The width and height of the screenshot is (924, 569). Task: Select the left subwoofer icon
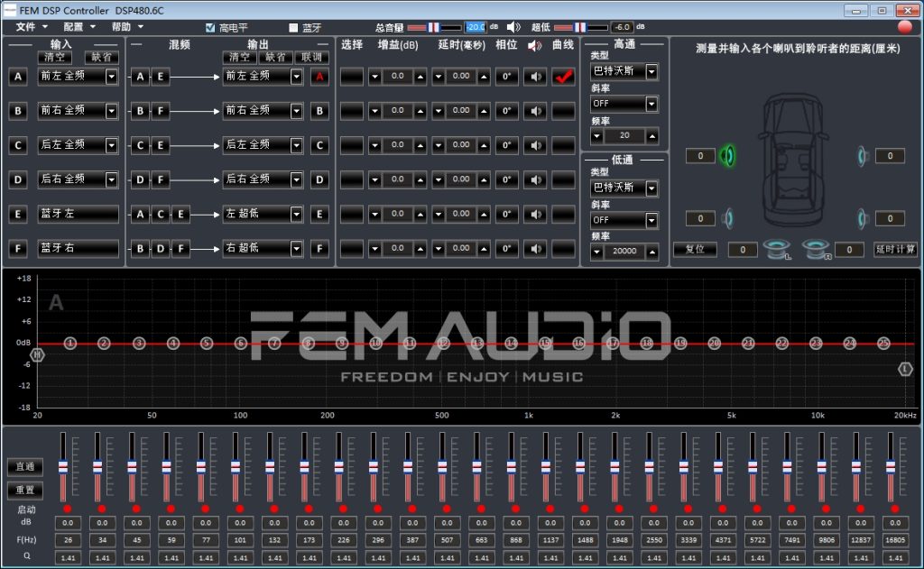click(x=777, y=249)
